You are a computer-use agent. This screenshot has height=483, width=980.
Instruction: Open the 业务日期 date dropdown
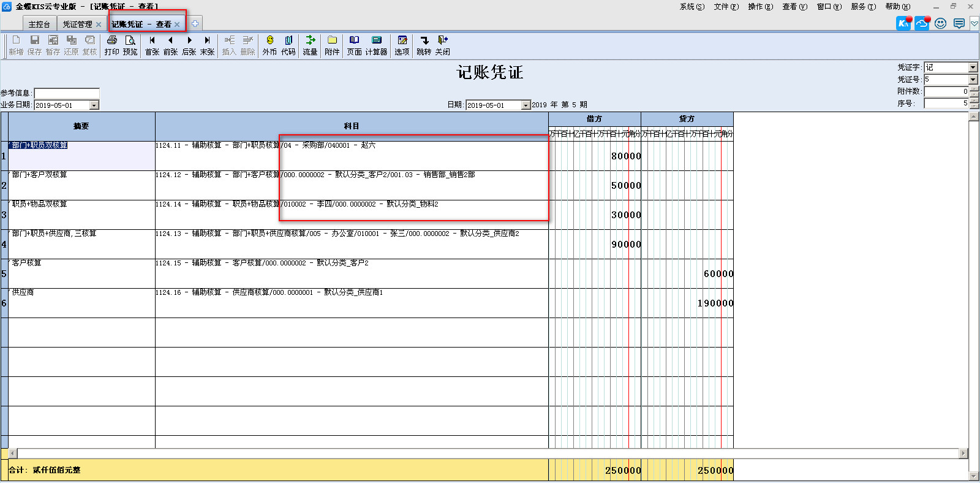pos(94,105)
